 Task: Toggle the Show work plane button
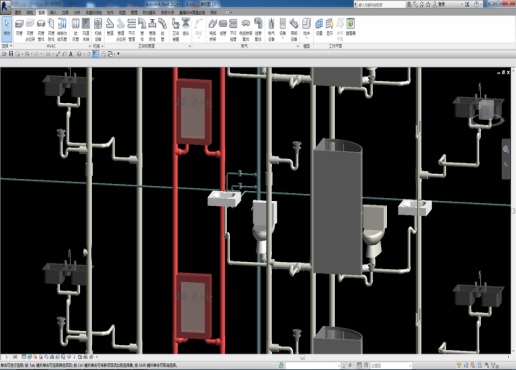point(330,28)
